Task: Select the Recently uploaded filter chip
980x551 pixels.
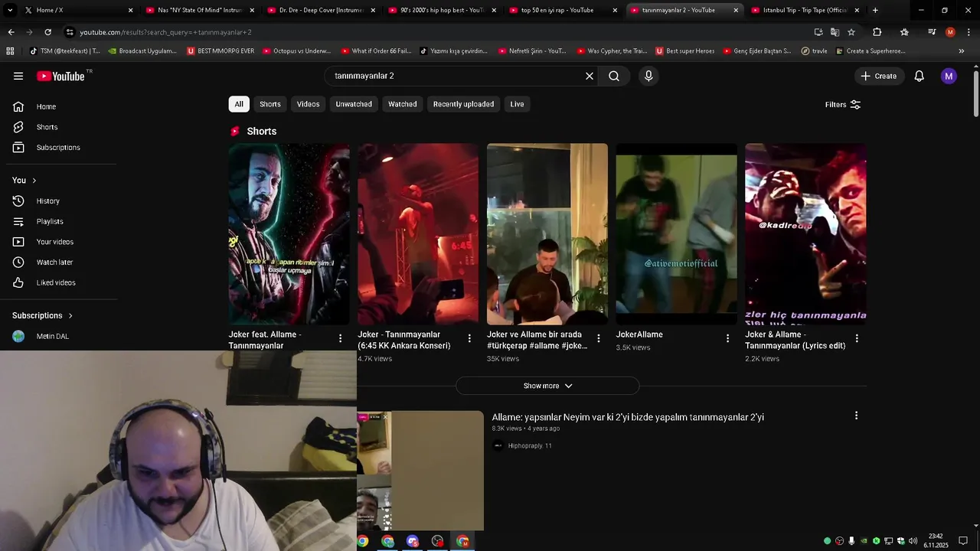Action: tap(463, 104)
